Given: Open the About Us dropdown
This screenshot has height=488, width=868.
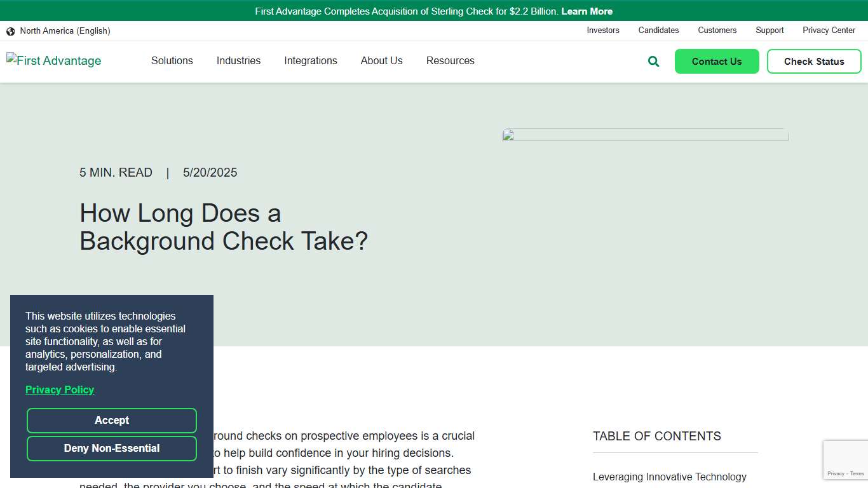Looking at the screenshot, I should pos(381,61).
